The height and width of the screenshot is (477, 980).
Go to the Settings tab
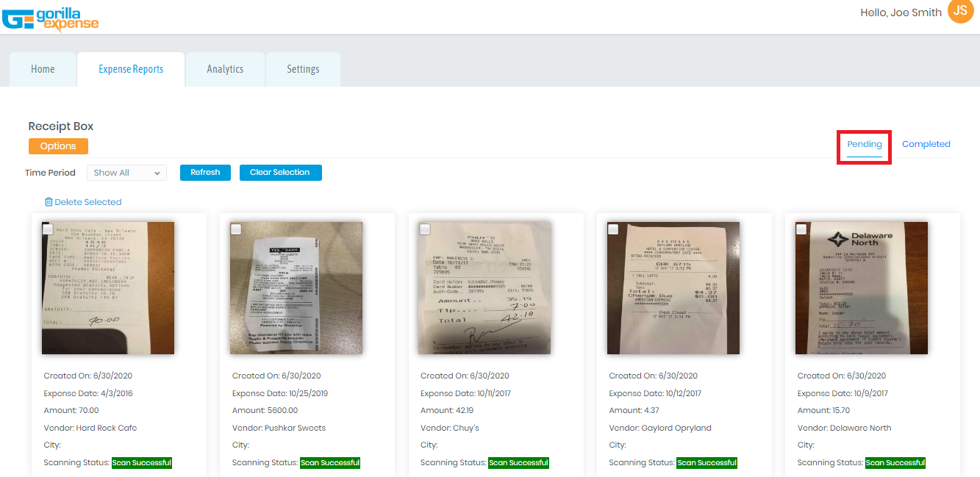pyautogui.click(x=303, y=69)
